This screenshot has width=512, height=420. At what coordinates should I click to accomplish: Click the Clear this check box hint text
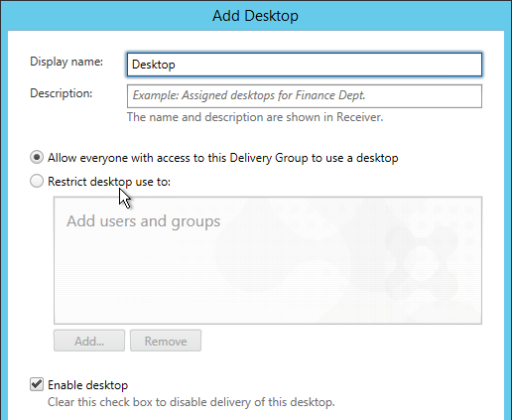pos(192,402)
